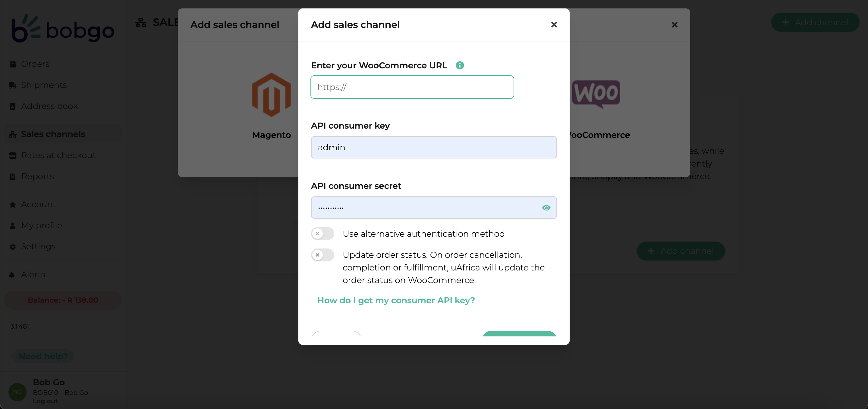Close the background Add sales channel dialog
The width and height of the screenshot is (868, 409).
675,25
